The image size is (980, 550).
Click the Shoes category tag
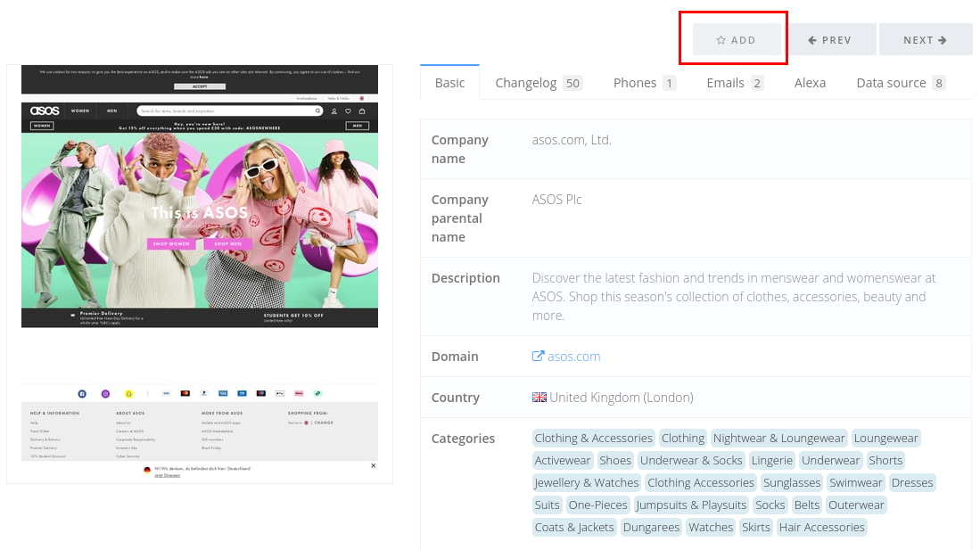[x=615, y=461]
